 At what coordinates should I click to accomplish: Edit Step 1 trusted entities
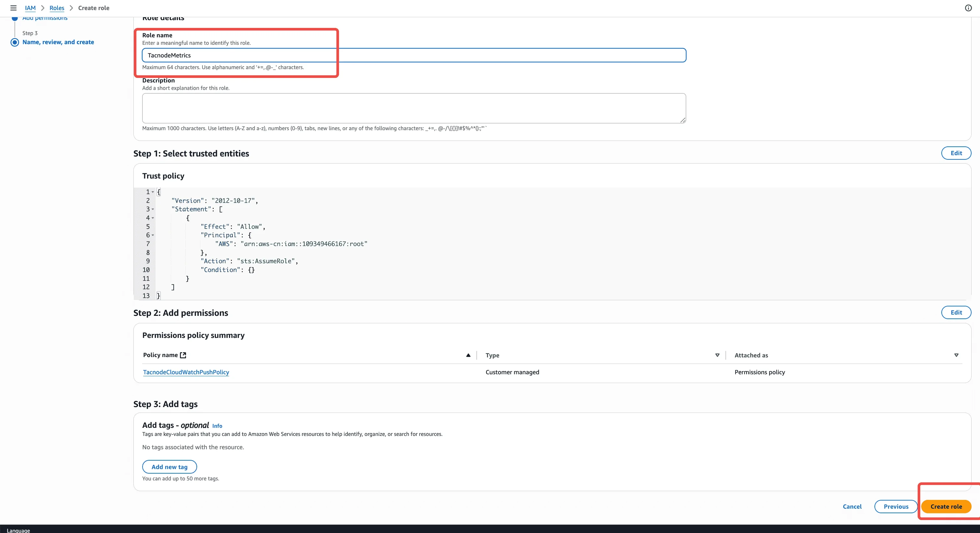(956, 153)
